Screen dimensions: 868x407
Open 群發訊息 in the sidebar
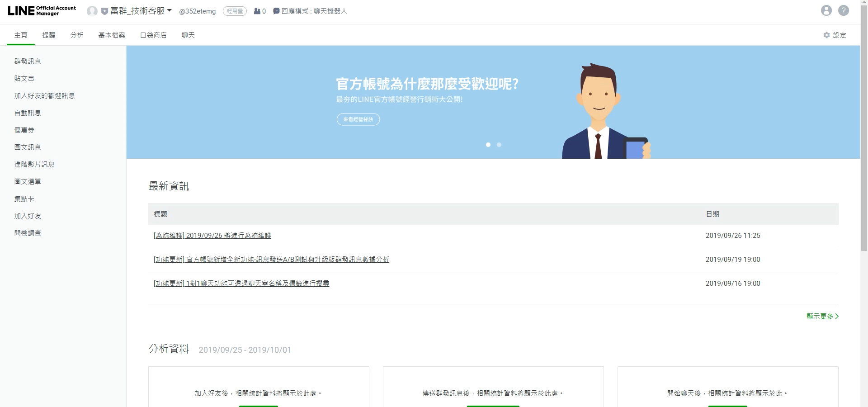(28, 62)
